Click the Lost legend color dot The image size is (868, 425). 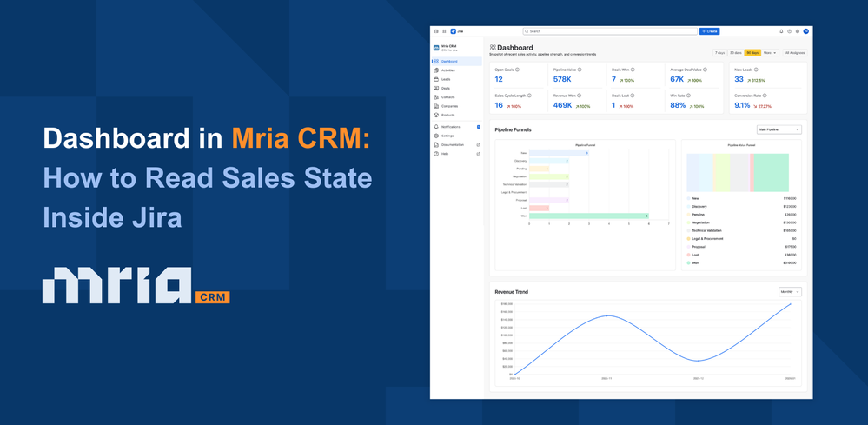(689, 256)
